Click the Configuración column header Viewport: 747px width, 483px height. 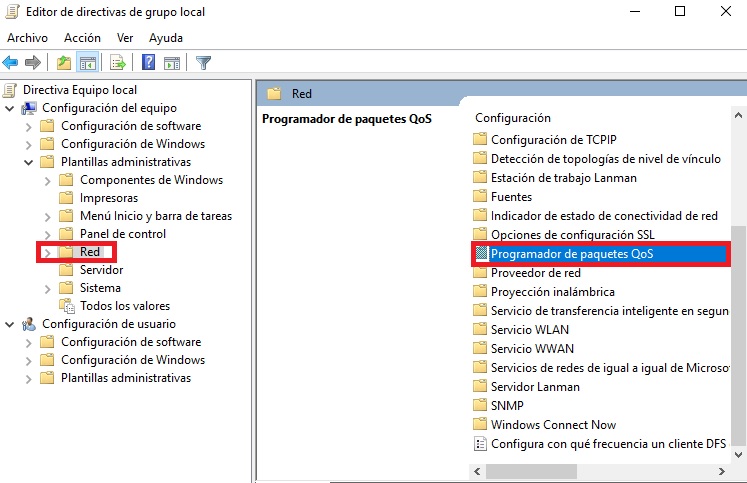pos(512,118)
